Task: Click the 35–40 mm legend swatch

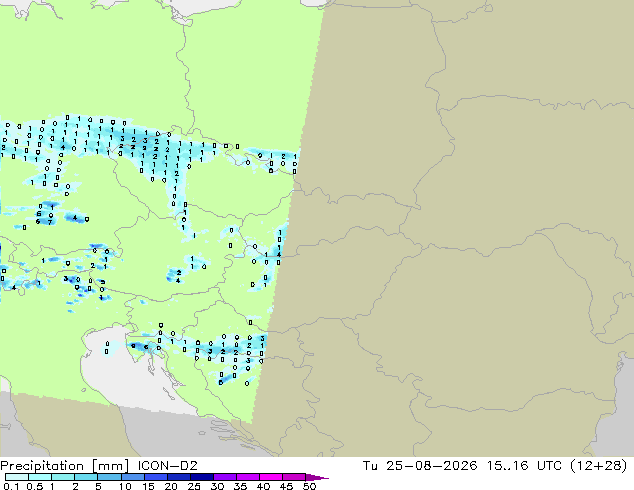Action: tap(247, 477)
